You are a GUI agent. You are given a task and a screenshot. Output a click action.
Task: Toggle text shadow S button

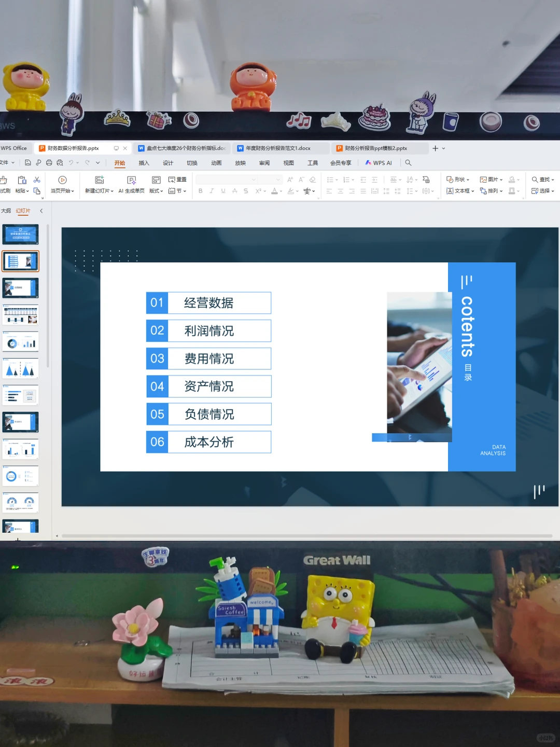pos(246,191)
